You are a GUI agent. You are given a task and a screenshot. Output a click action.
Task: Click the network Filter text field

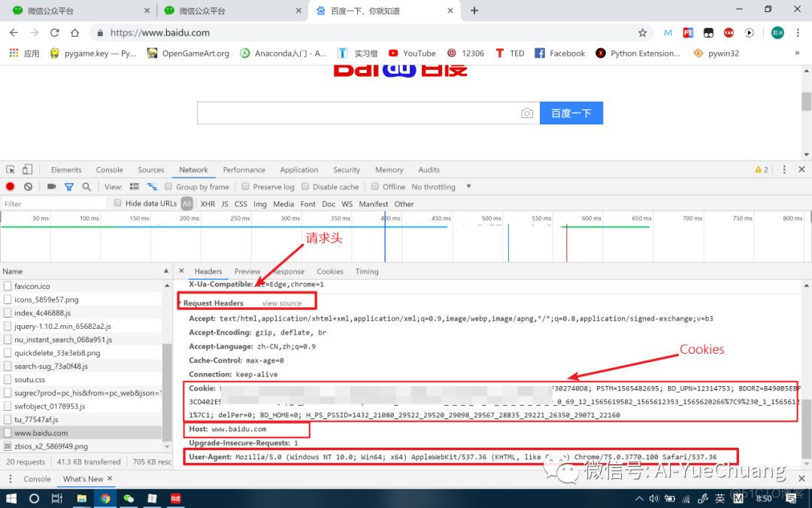[x=54, y=204]
